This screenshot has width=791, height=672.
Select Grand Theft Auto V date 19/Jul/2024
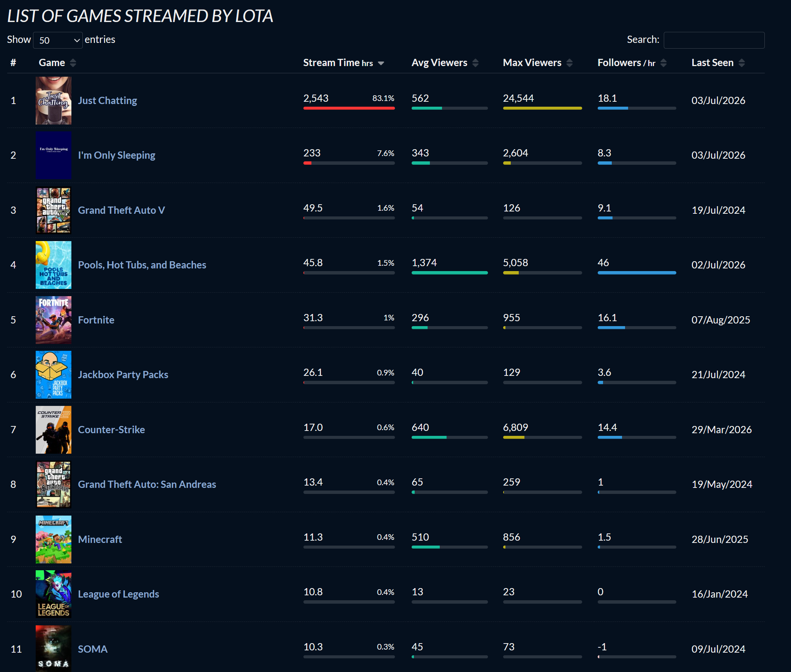tap(718, 210)
